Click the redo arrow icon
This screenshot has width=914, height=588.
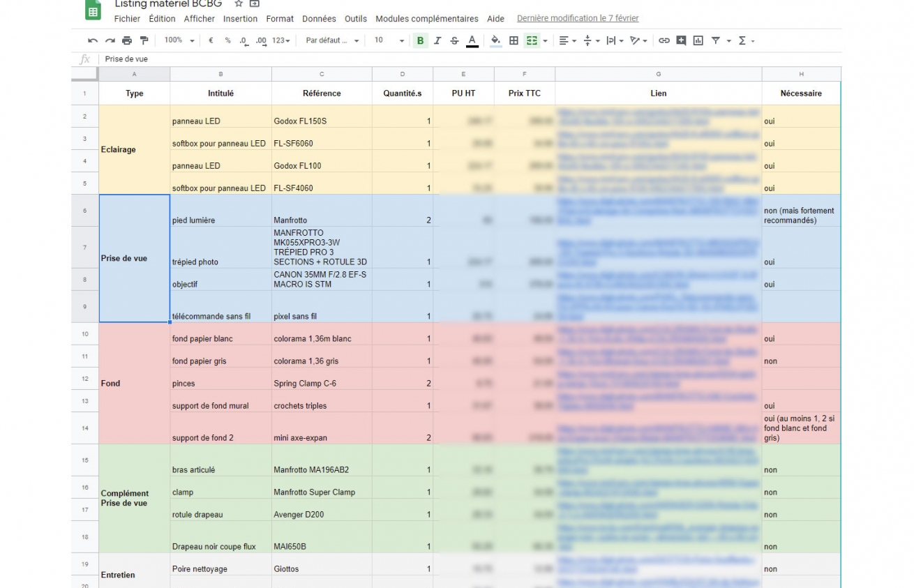110,40
